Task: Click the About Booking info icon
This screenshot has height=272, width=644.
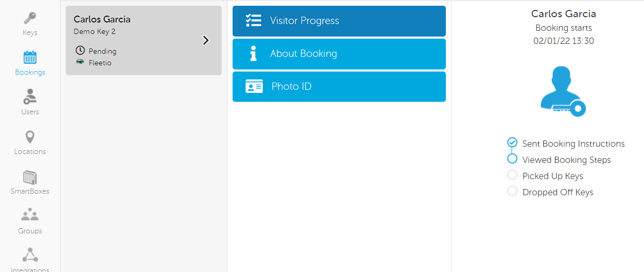Action: (253, 53)
